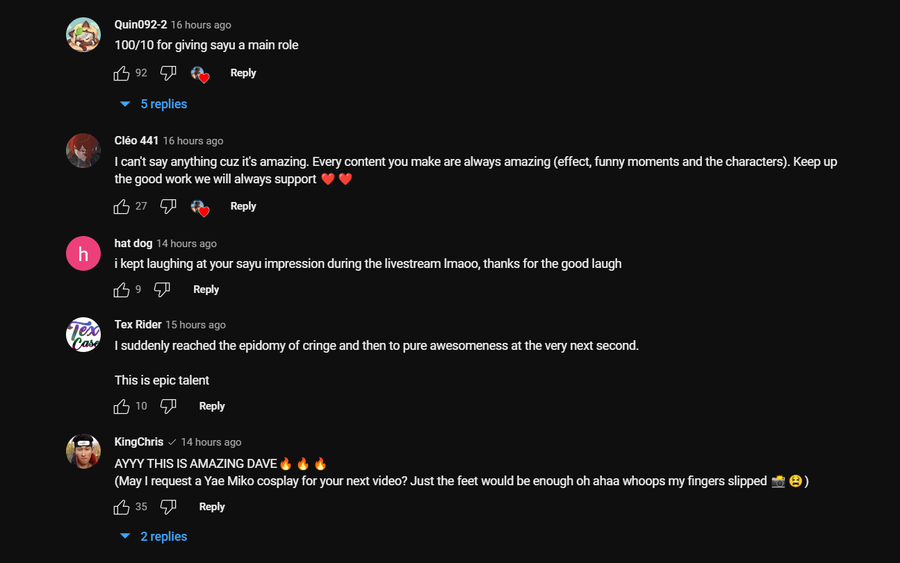Open Tex Rider's channel avatar
Screen dimensions: 900x563
click(83, 335)
